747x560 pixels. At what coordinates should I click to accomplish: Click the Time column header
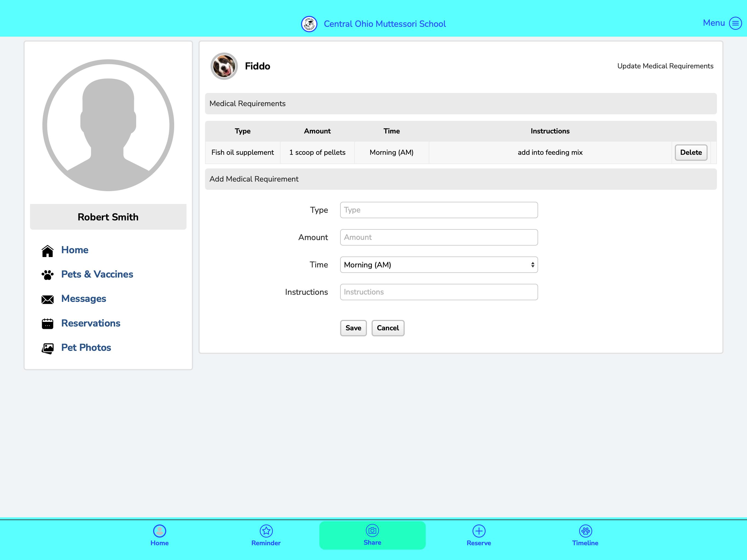(x=391, y=131)
